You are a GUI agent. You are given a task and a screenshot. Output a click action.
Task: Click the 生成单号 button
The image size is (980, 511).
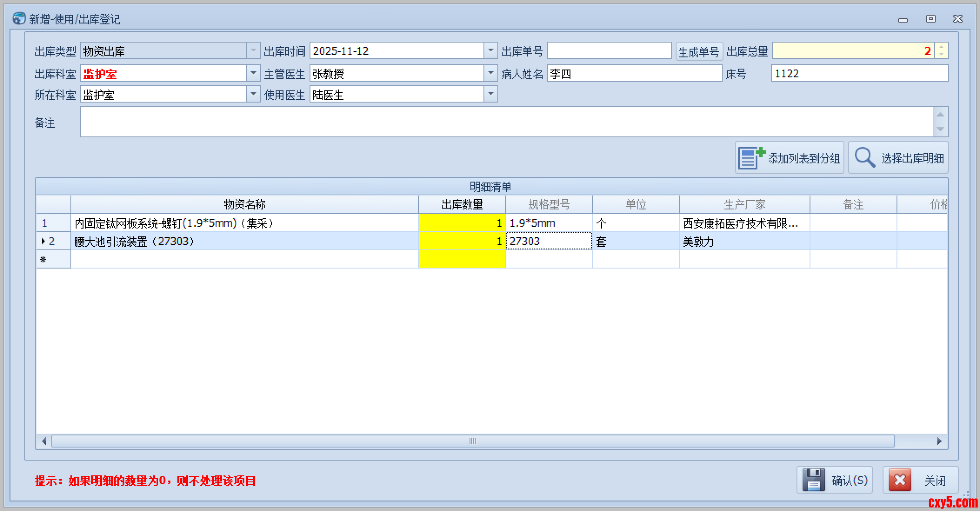click(699, 52)
